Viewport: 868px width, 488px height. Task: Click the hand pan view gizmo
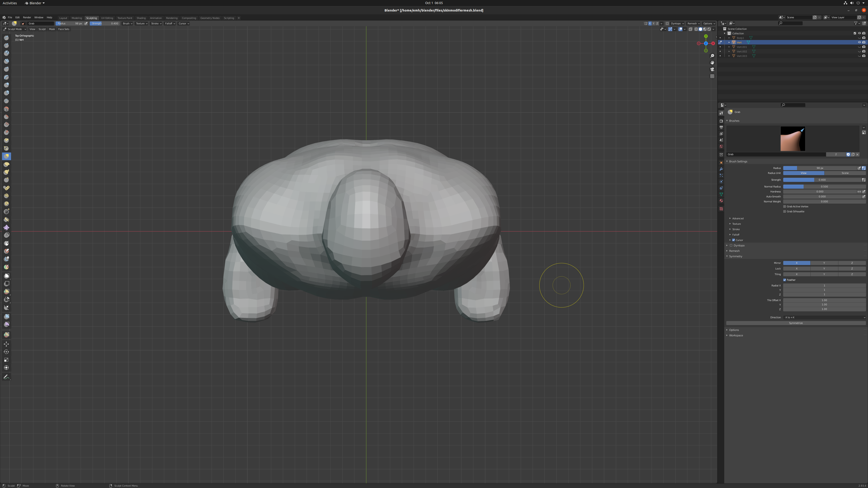click(712, 63)
